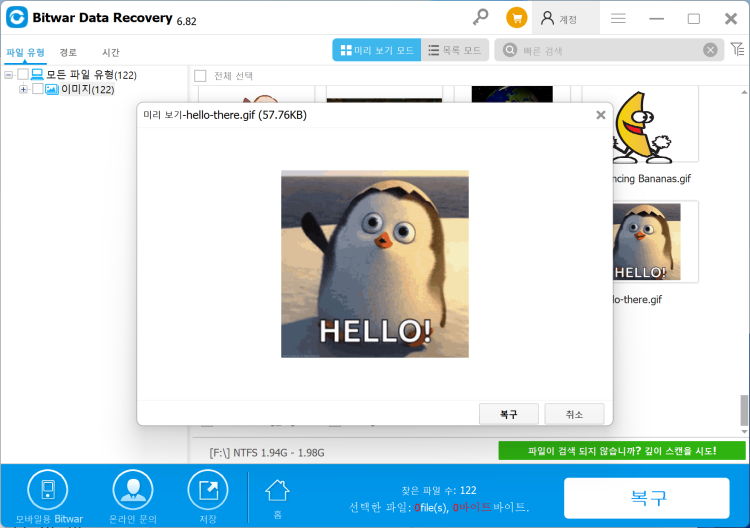Click the 찾은 파일 수: 122 text
750x528 pixels.
click(x=439, y=490)
